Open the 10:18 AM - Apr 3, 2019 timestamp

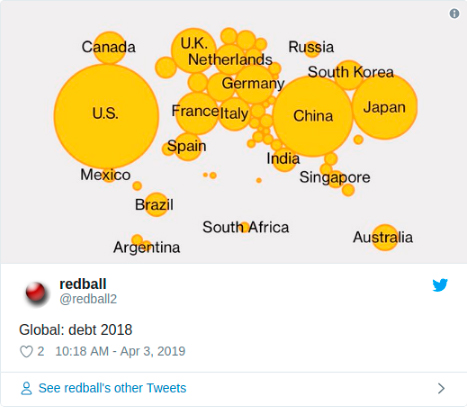point(120,351)
